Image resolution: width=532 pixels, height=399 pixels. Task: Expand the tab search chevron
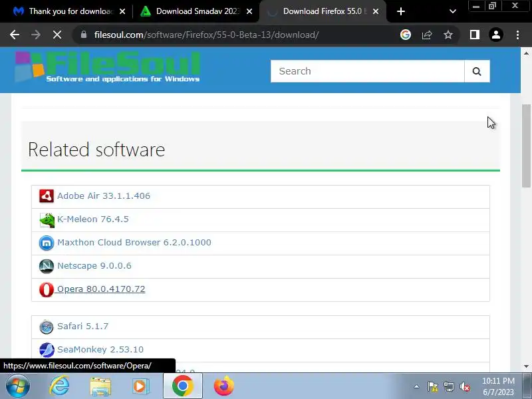coord(453,11)
